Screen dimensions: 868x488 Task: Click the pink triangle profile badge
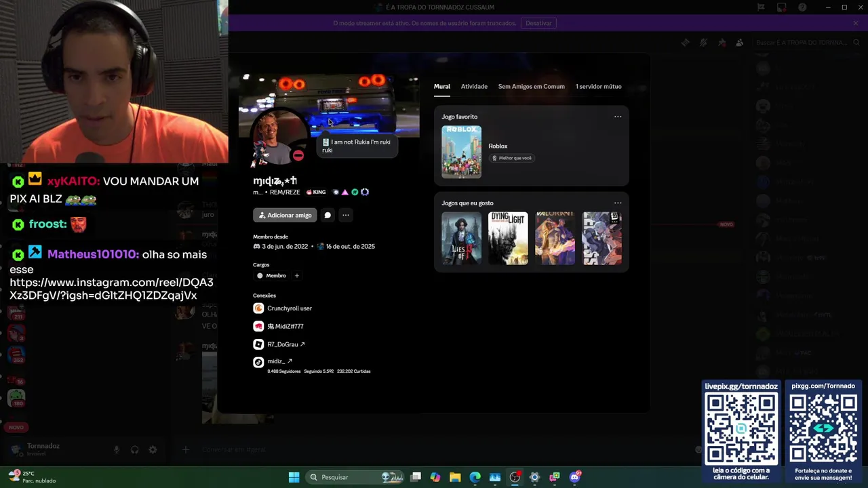point(344,192)
